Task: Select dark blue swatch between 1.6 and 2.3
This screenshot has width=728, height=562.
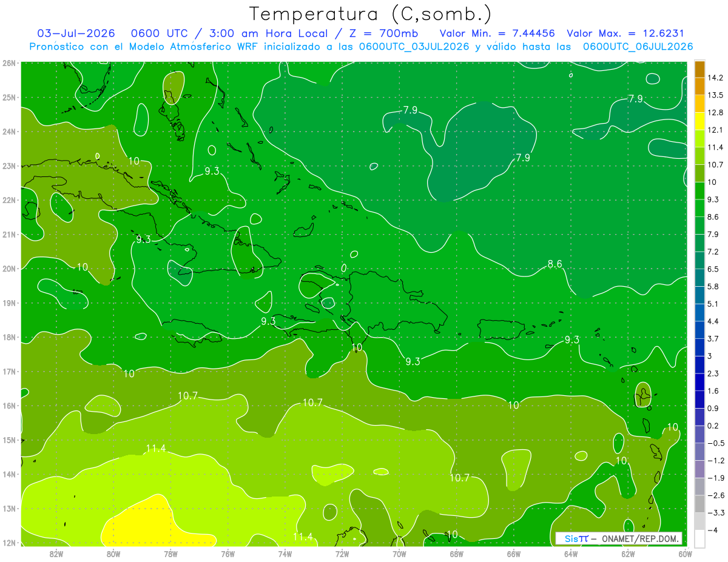Action: tap(699, 382)
